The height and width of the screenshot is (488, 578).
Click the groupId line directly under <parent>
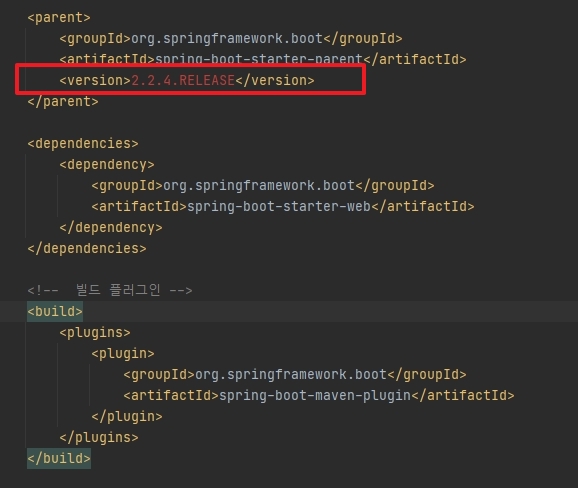coord(231,38)
